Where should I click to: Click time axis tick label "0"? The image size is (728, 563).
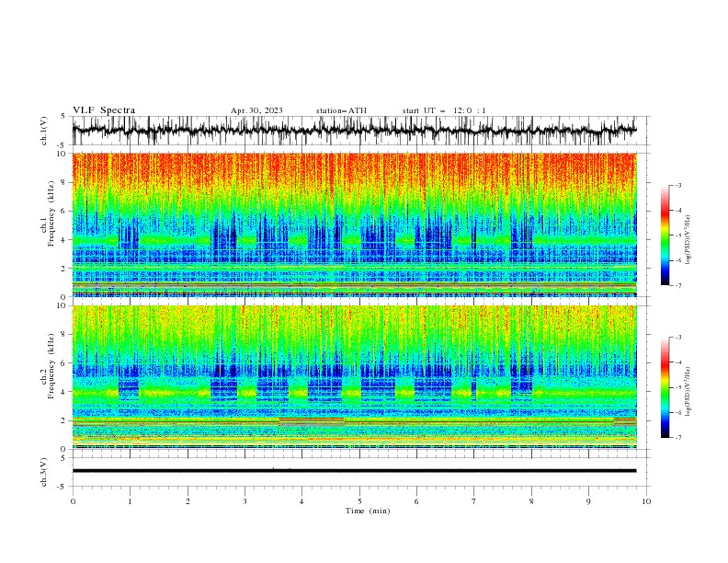[73, 501]
